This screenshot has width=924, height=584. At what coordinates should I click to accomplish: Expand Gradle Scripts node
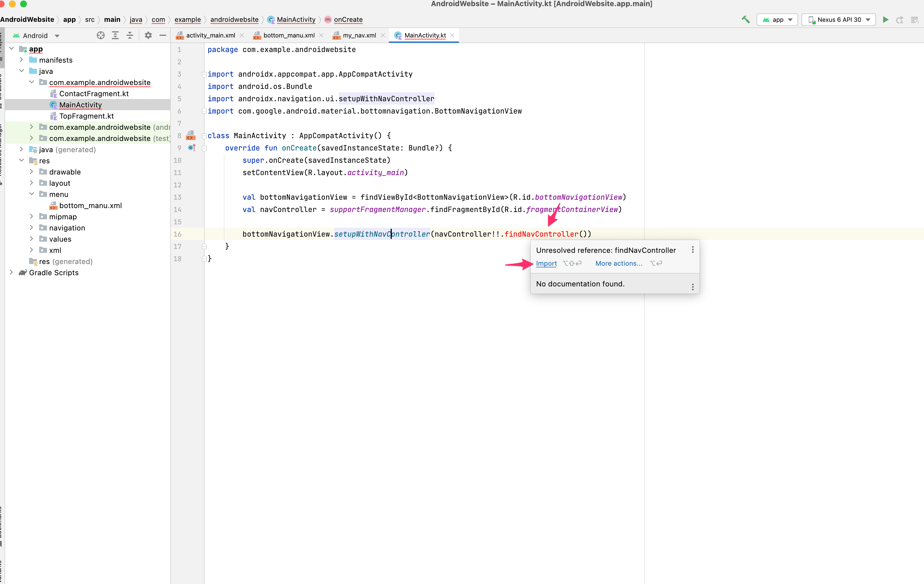pyautogui.click(x=11, y=272)
